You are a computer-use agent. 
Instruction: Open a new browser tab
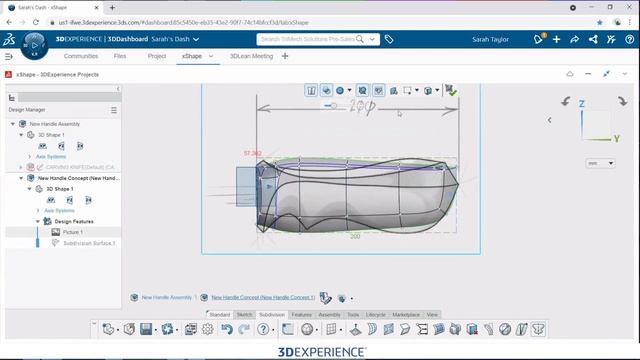[112, 7]
